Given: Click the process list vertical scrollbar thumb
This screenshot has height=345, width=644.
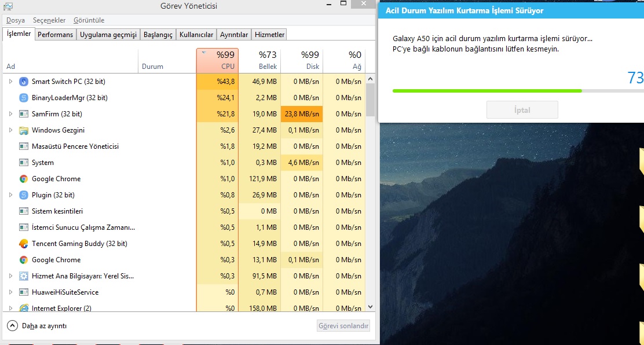Looking at the screenshot, I should 371,100.
